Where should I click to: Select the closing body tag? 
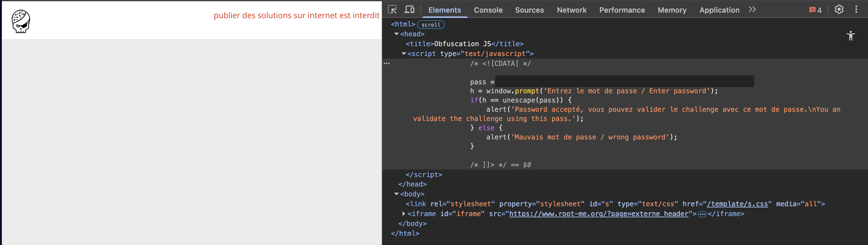[x=412, y=223]
